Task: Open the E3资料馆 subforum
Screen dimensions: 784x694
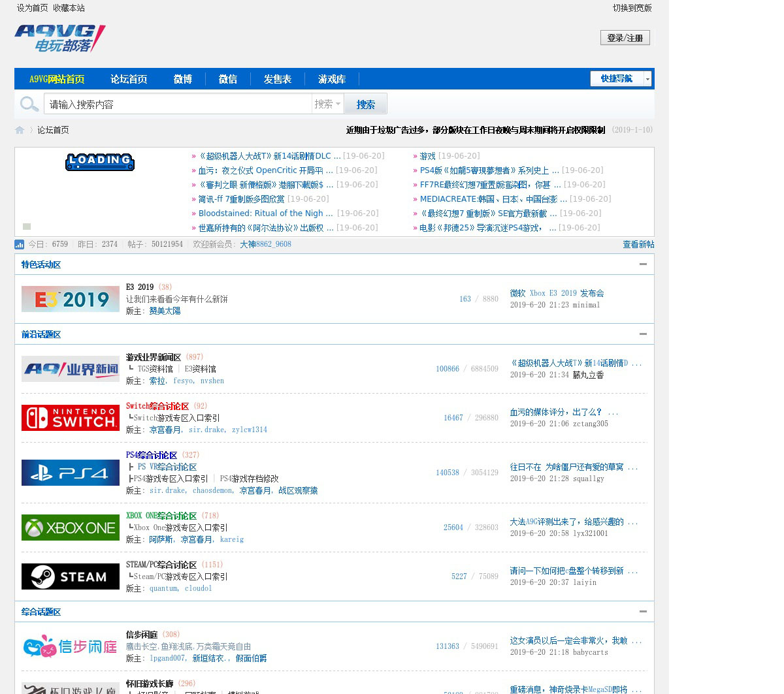Action: [201, 369]
